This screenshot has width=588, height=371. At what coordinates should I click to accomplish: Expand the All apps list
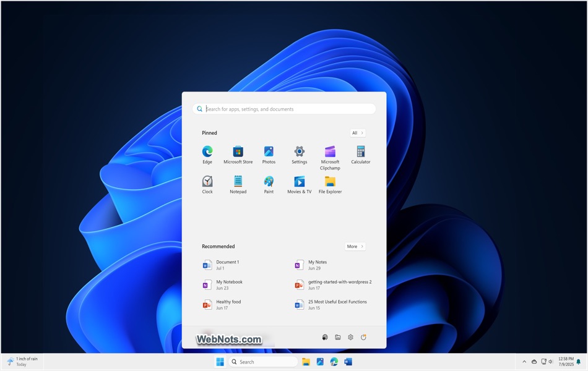(x=357, y=133)
